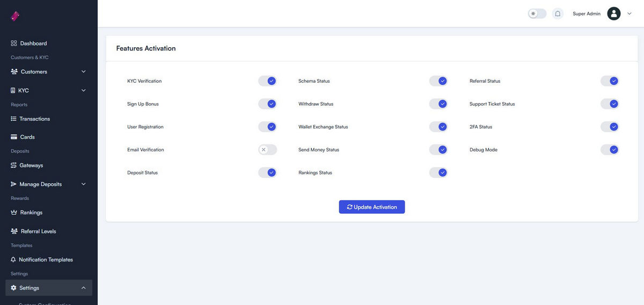Turn off the Referral Status switch
The image size is (644, 305).
610,81
